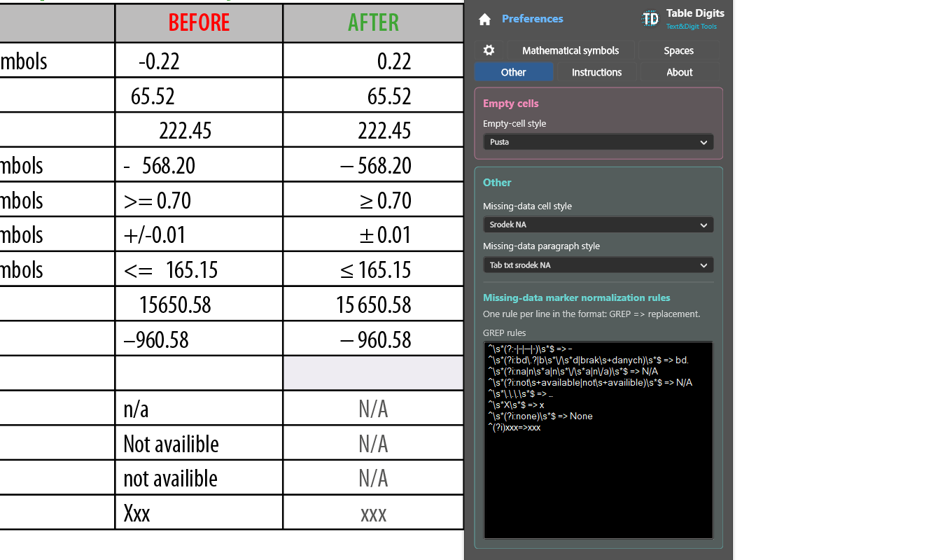Click the Empty cells section title
The width and height of the screenshot is (952, 560).
[x=511, y=104]
